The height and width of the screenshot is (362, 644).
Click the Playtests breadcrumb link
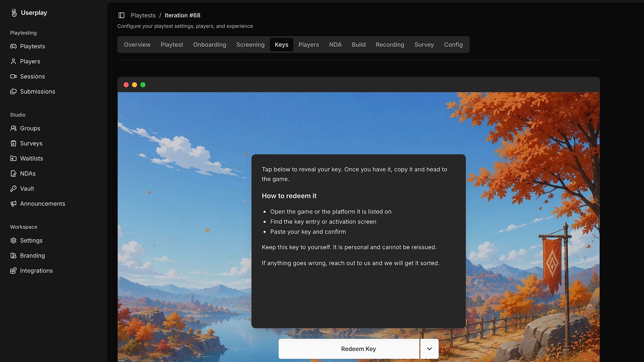tap(143, 15)
